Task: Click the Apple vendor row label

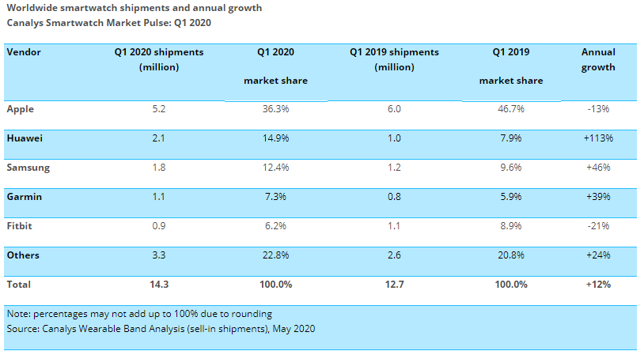Action: coord(21,108)
